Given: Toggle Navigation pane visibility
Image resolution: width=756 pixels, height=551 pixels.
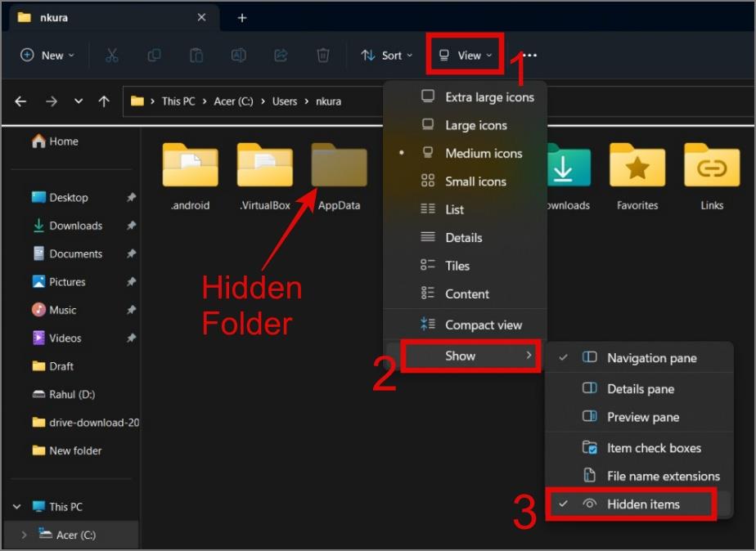Looking at the screenshot, I should click(x=639, y=358).
